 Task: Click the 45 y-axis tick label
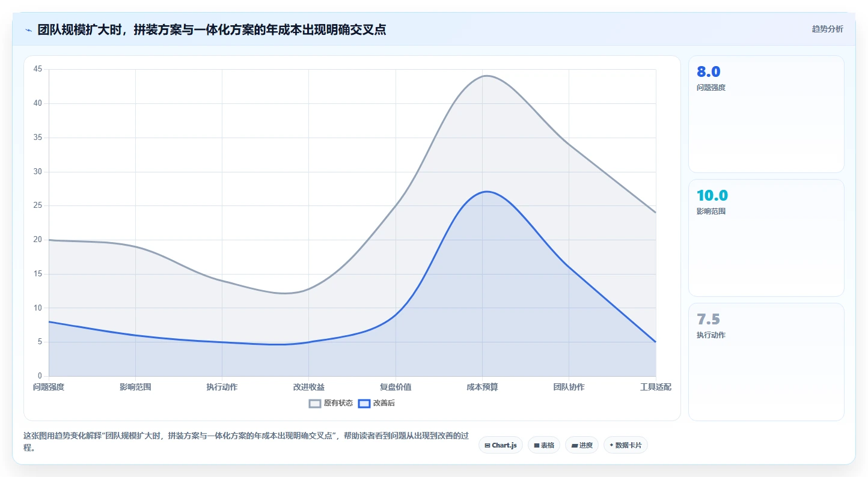click(x=38, y=69)
